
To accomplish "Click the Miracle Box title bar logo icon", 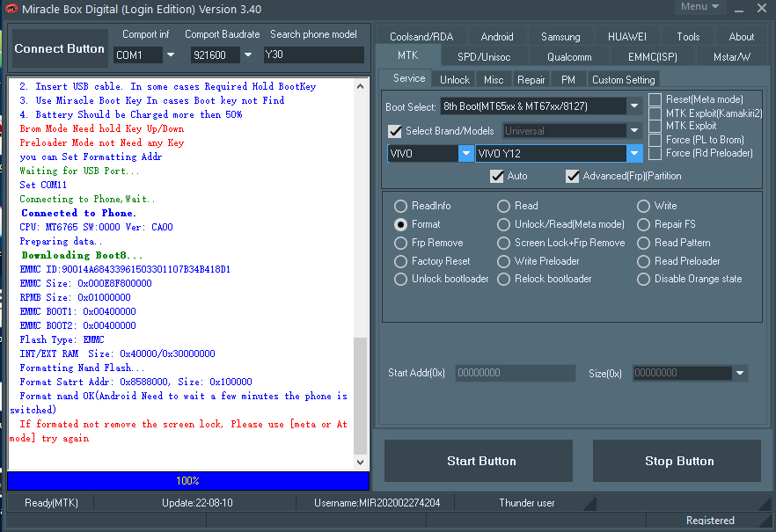I will click(11, 9).
